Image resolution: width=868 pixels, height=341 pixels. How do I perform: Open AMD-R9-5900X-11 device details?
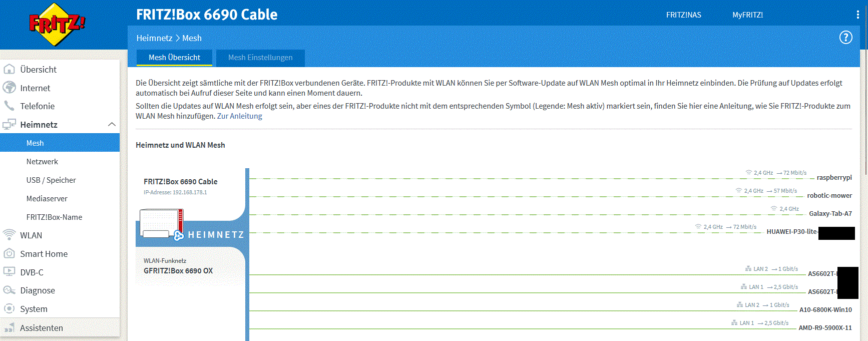(x=825, y=327)
